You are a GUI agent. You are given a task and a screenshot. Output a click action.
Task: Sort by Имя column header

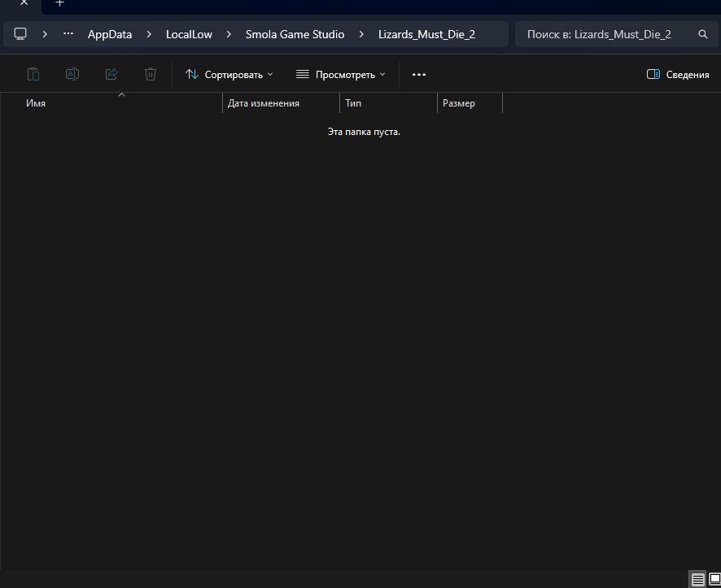[36, 103]
